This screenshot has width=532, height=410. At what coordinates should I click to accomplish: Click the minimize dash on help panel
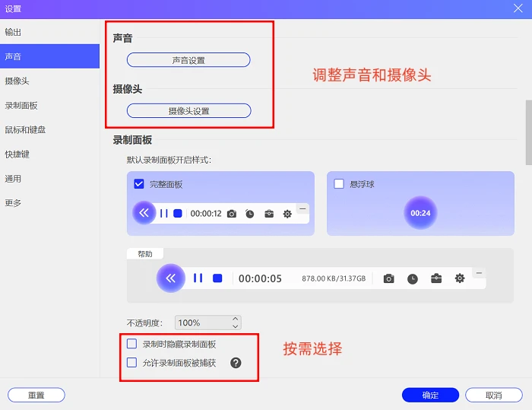[x=479, y=273]
